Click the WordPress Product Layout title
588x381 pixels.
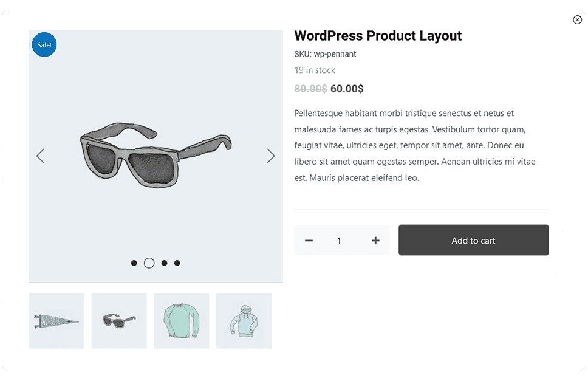pos(378,36)
